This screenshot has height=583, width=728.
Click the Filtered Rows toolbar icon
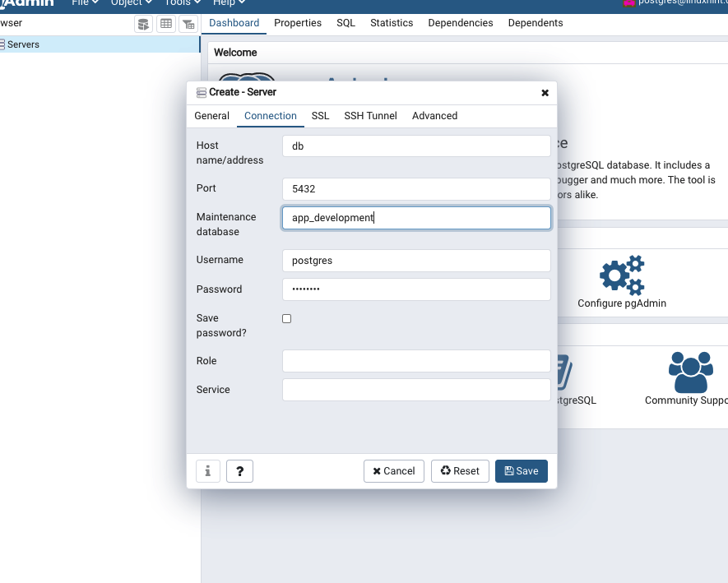pos(188,24)
